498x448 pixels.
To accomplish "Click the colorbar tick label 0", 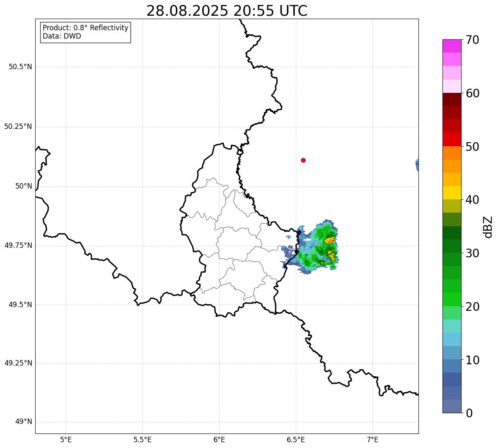I will 469,413.
